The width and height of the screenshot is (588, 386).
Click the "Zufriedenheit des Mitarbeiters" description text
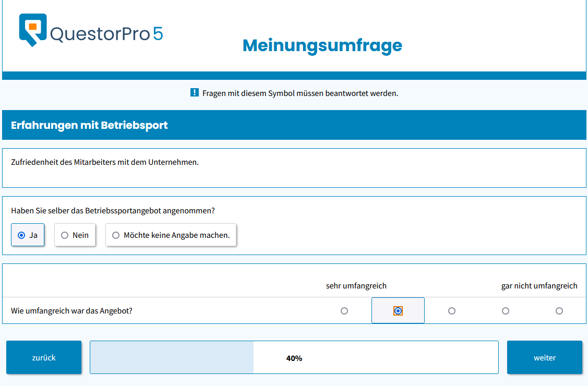(105, 162)
